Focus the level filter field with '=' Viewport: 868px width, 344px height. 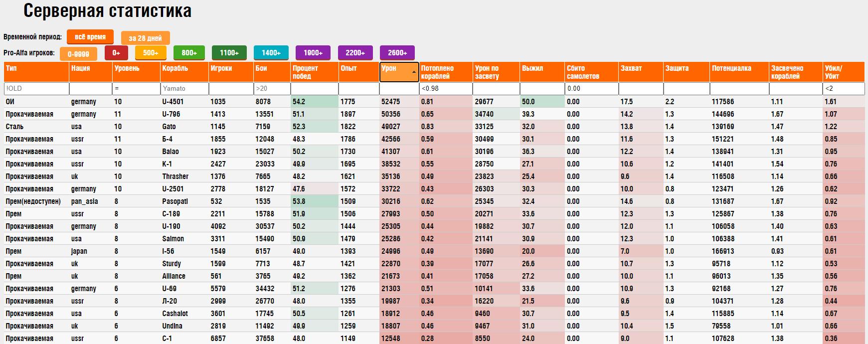click(136, 88)
